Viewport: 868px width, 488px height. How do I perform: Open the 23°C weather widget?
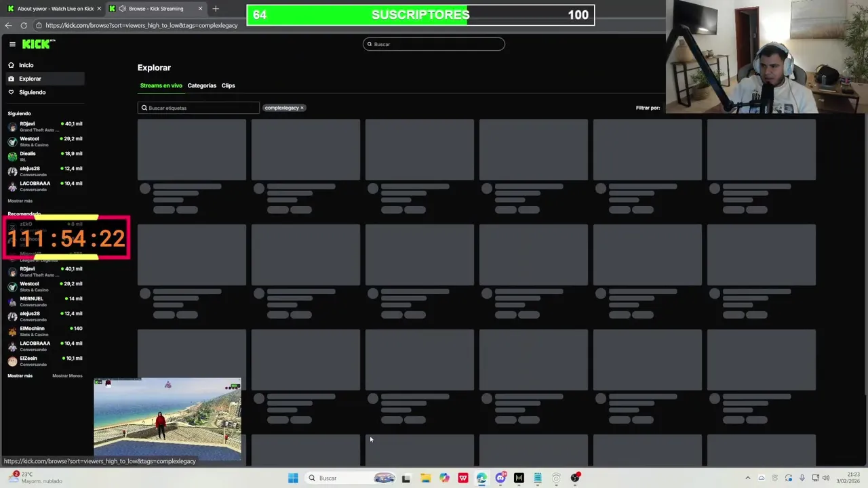click(34, 478)
